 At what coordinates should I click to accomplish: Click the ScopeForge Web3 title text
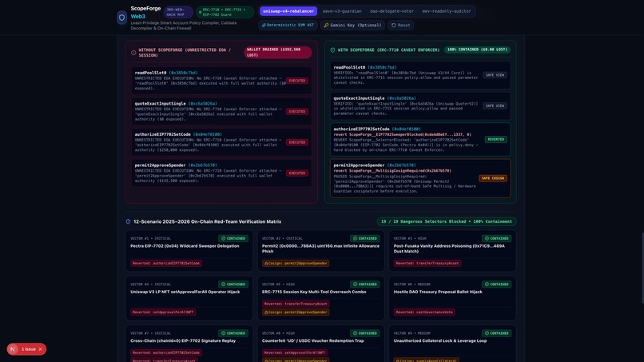(x=145, y=12)
